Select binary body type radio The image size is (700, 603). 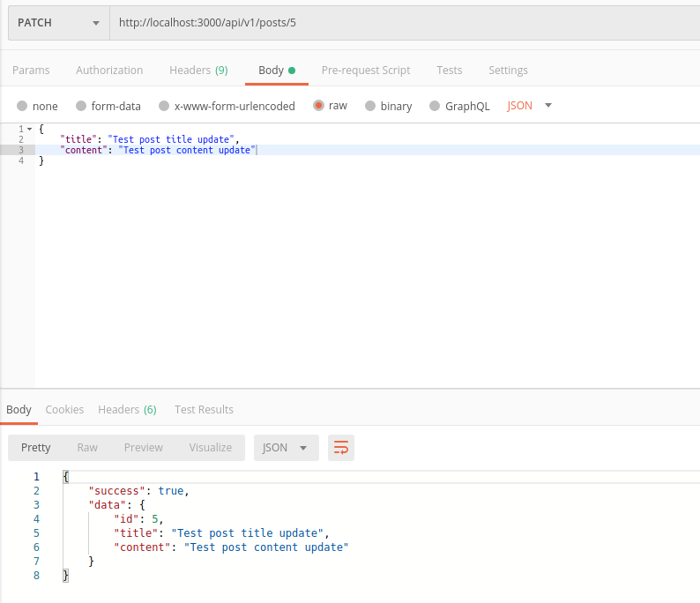click(x=370, y=106)
